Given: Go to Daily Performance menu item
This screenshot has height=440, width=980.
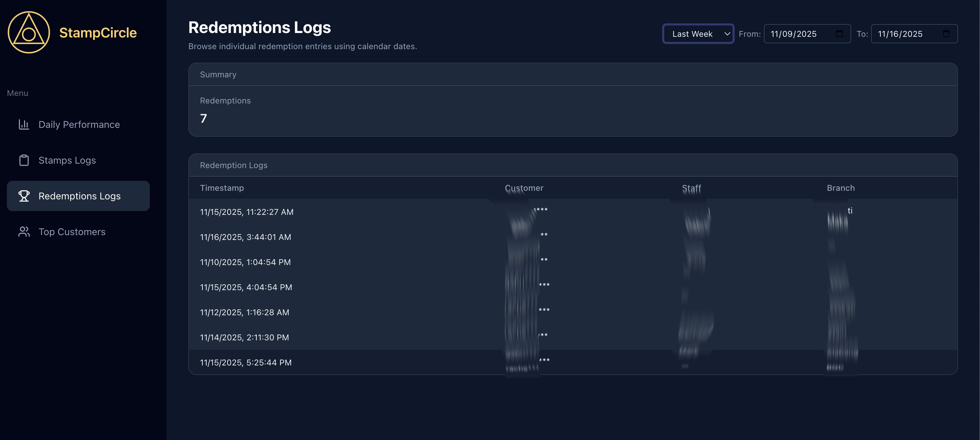Looking at the screenshot, I should click(79, 124).
